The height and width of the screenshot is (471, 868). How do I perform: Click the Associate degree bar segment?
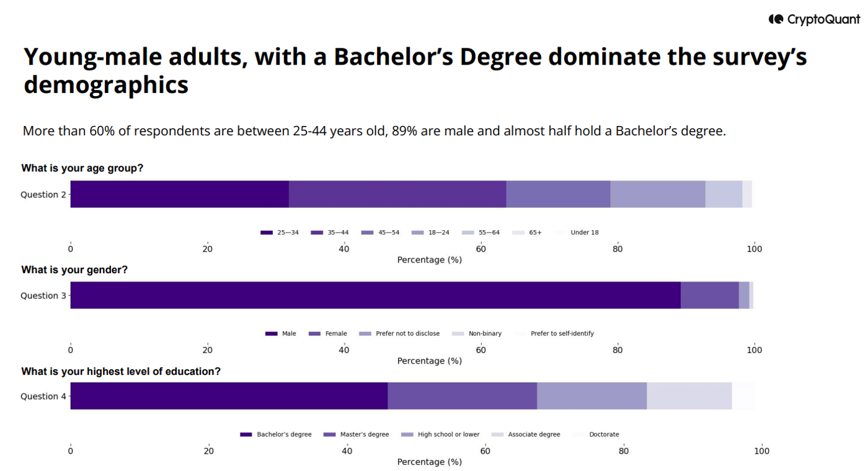pyautogui.click(x=689, y=396)
